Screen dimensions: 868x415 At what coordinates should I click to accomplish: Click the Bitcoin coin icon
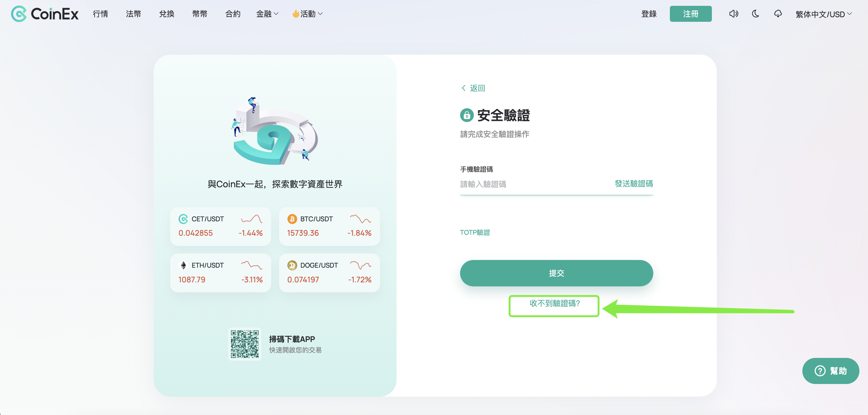click(292, 219)
